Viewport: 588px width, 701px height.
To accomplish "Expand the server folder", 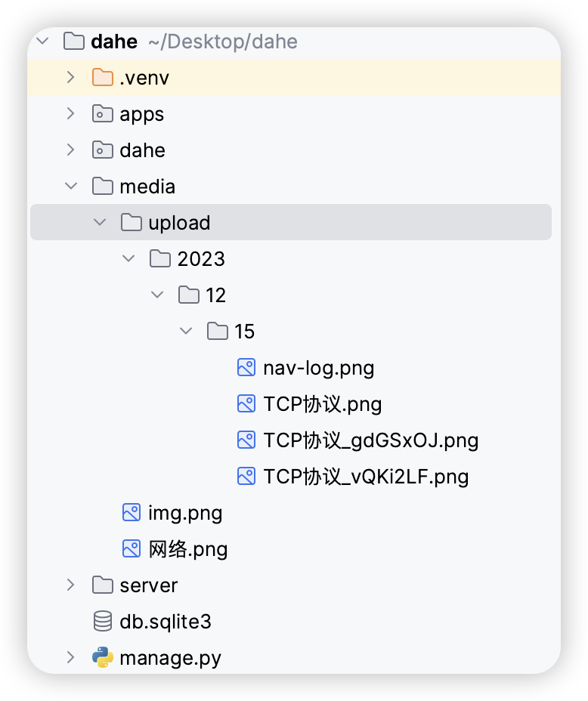I will 70,585.
